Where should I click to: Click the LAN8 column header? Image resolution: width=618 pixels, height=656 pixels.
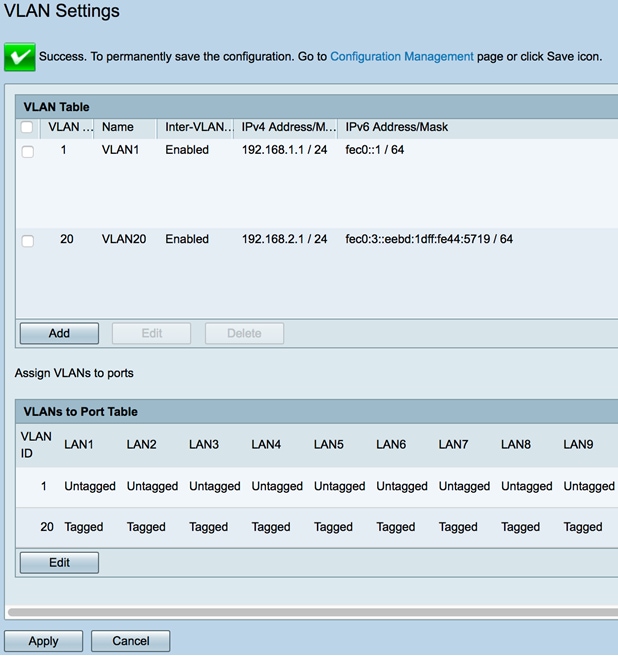(x=516, y=444)
